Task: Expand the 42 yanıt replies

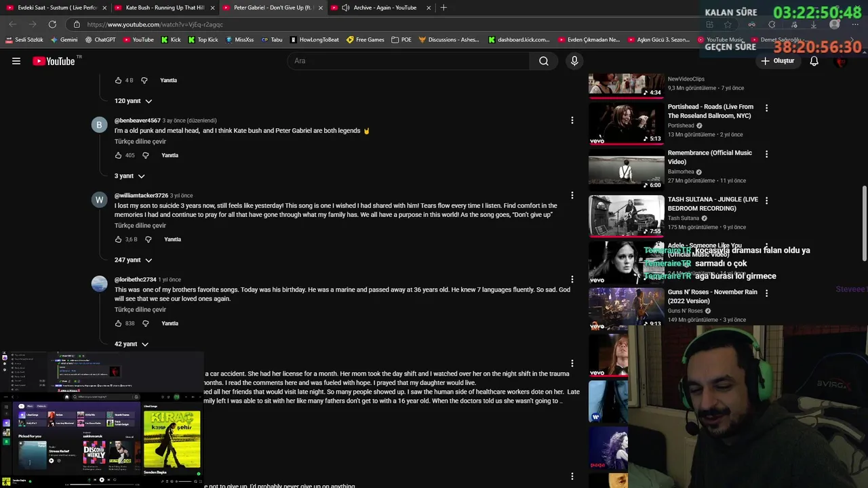Action: (132, 344)
